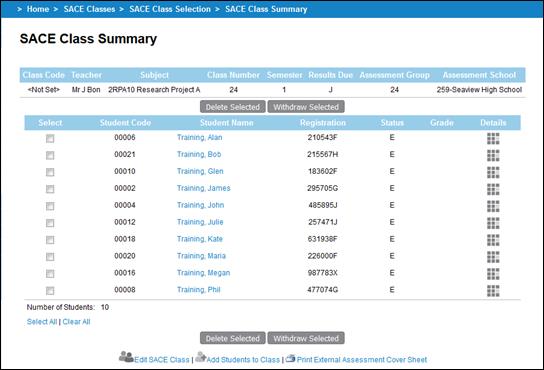Click the Student Code column header
Viewport: 544px width, 370px height.
125,123
